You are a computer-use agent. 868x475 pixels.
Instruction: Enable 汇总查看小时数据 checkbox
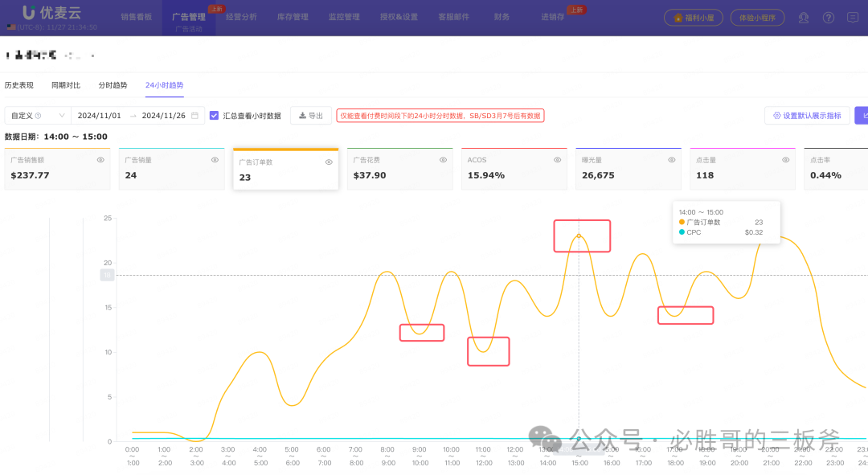(214, 115)
